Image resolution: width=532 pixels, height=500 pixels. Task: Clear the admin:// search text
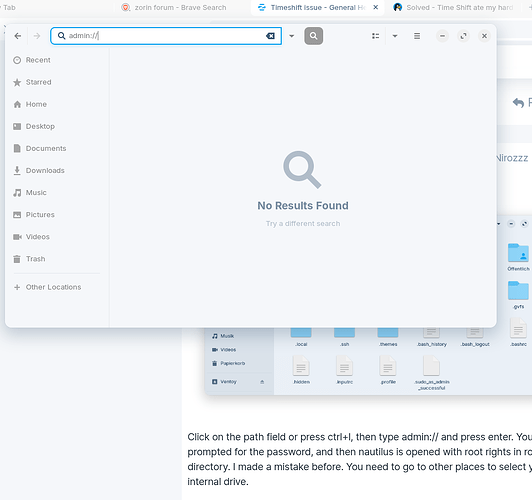tap(270, 36)
